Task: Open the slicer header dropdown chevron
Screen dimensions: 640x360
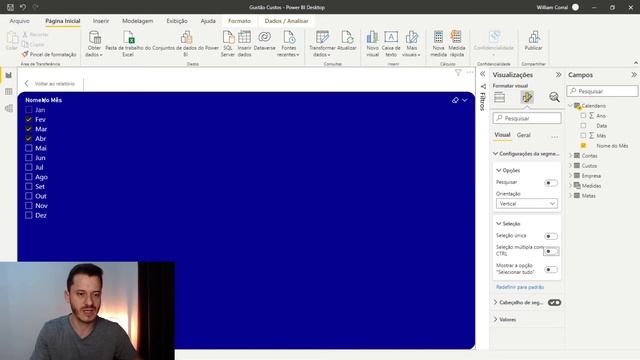Action: [x=464, y=100]
